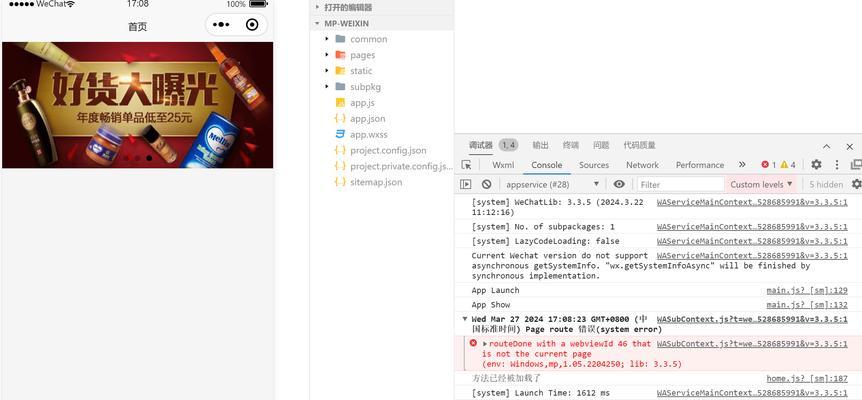Switch to the 终端 panel tab

(571, 146)
